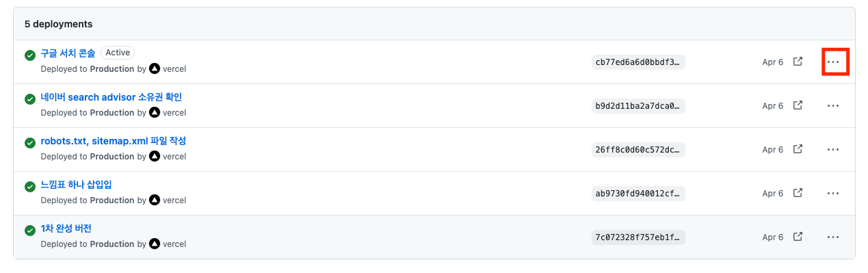
Task: Expand the three-dot menu for robots.txt row
Action: pos(832,149)
